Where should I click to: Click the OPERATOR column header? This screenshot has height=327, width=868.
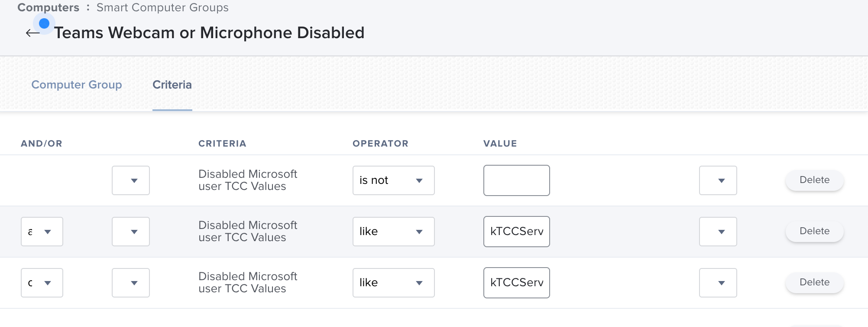tap(380, 144)
